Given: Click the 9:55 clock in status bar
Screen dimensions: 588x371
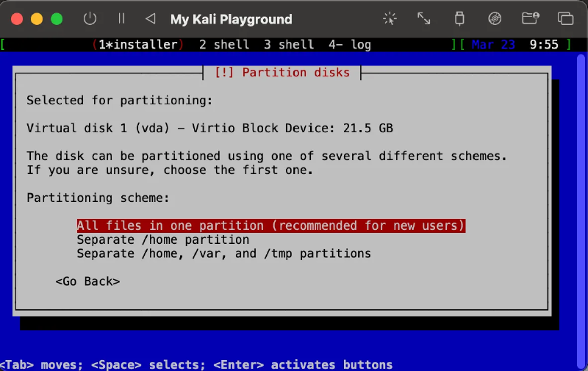Looking at the screenshot, I should point(544,45).
